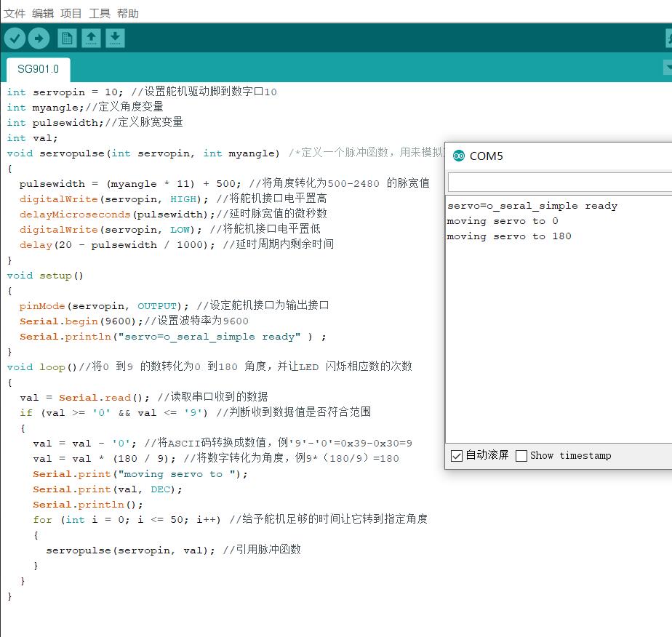The width and height of the screenshot is (672, 637).
Task: Open the 帮助 menu
Action: click(128, 14)
